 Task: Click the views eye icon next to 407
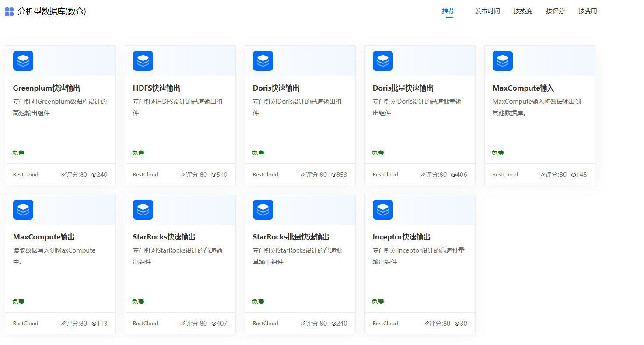213,324
